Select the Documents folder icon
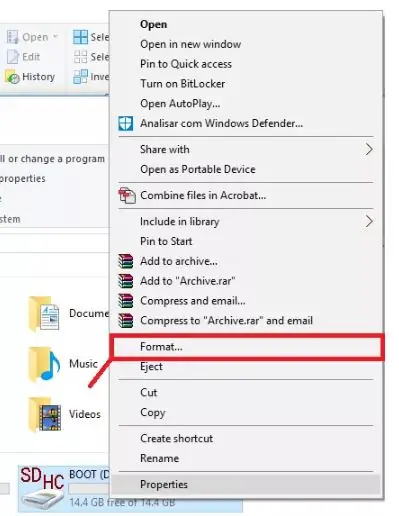 click(x=44, y=314)
